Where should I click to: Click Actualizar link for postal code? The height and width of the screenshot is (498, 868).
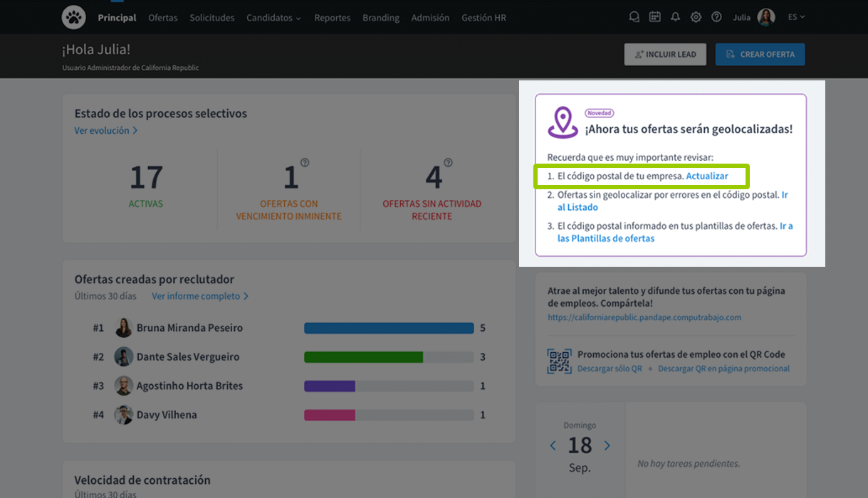(x=706, y=176)
